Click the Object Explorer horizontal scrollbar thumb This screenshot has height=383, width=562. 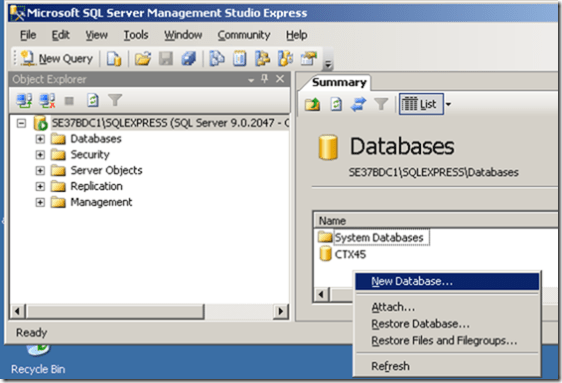[x=114, y=311]
